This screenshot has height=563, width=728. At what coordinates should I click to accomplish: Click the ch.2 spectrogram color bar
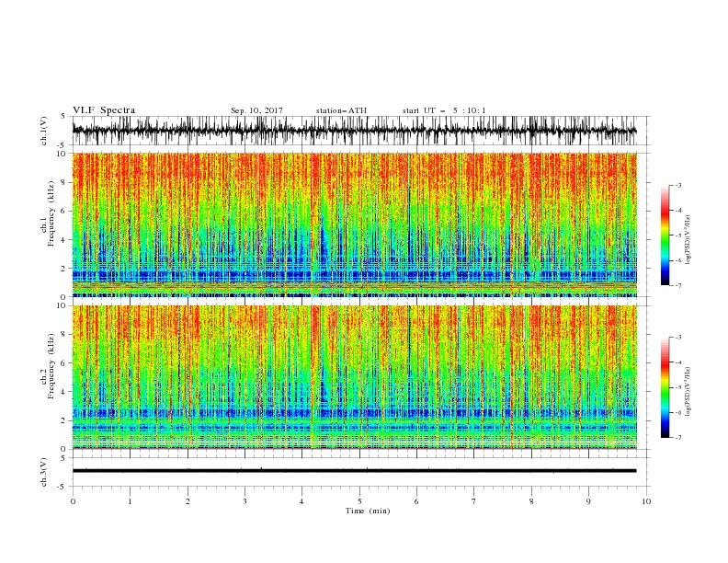pyautogui.click(x=665, y=387)
